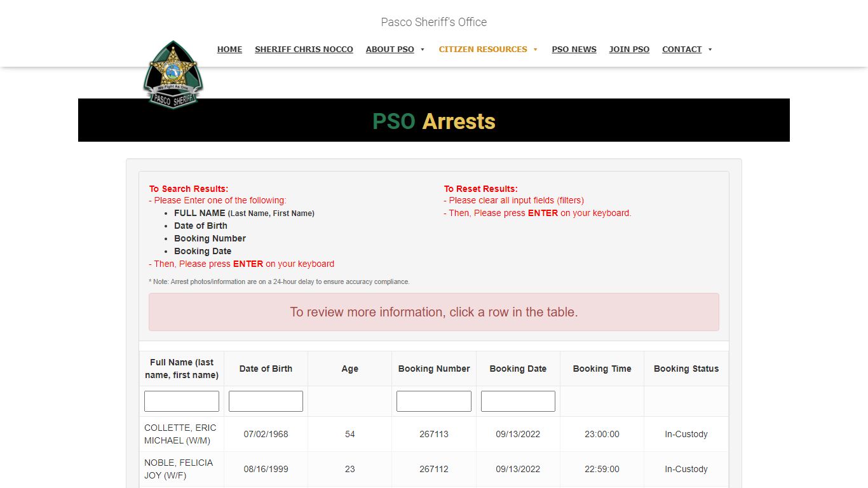Click the 24-hour delay note text

[279, 281]
